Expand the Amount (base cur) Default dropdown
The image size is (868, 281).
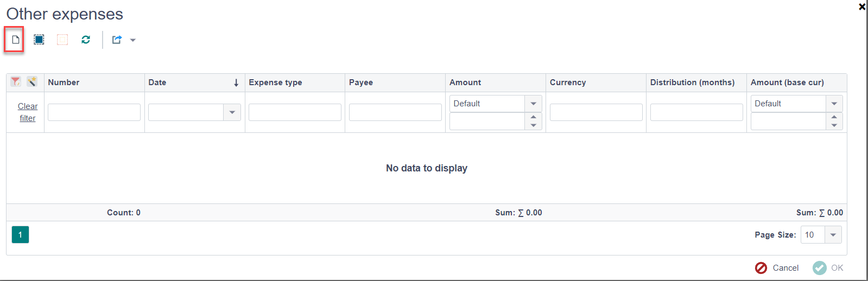[x=834, y=104]
